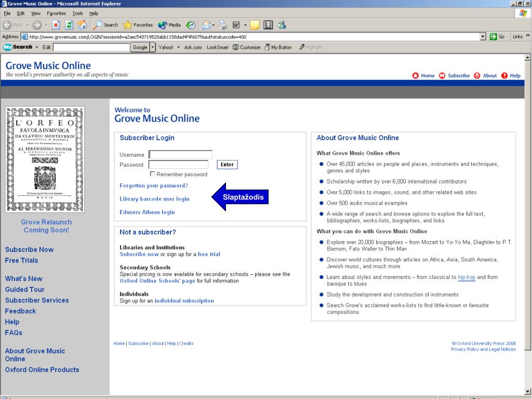Click the L'Orfeo title page image in the sidebar
Viewport: 532px width, 399px height.
45,159
